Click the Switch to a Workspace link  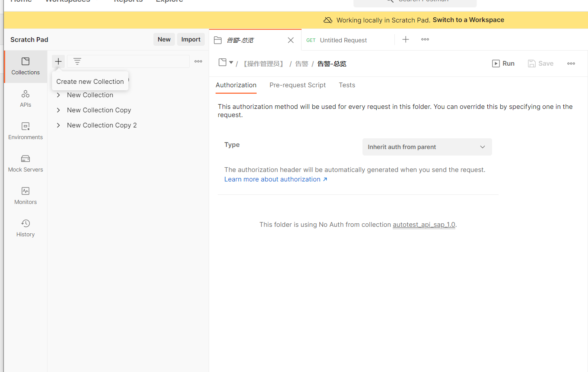(x=468, y=19)
